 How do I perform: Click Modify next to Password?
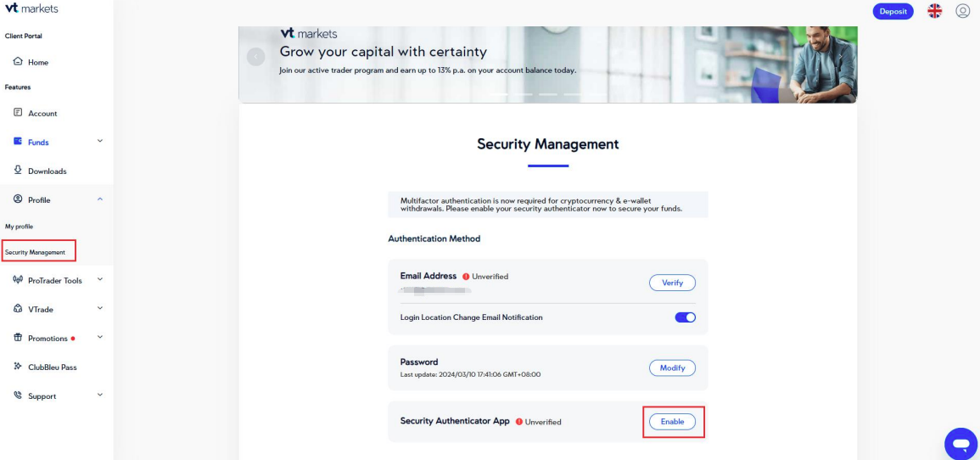[672, 367]
